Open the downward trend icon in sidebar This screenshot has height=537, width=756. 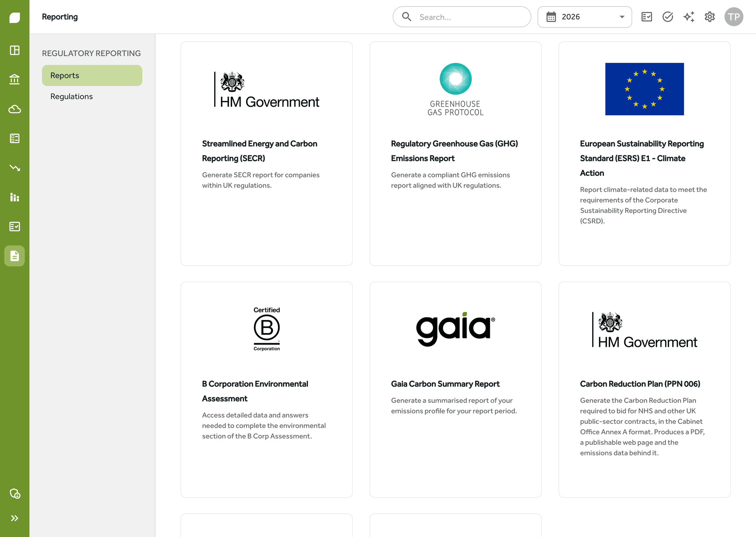coord(15,168)
